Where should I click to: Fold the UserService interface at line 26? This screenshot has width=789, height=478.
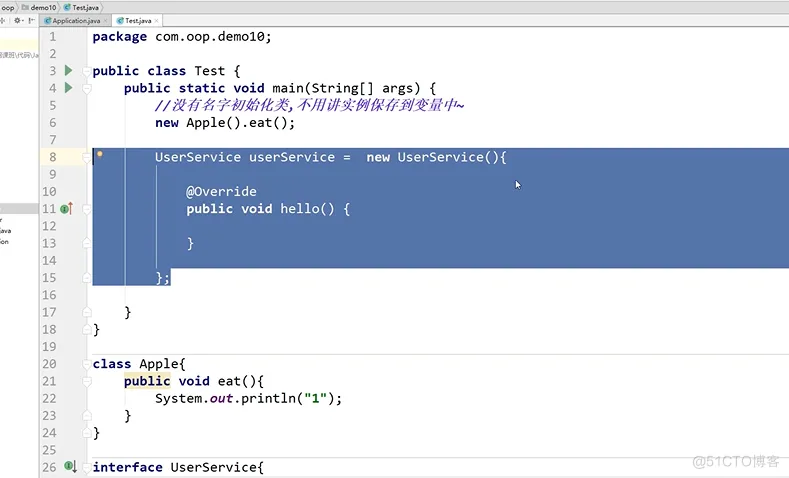click(x=87, y=467)
